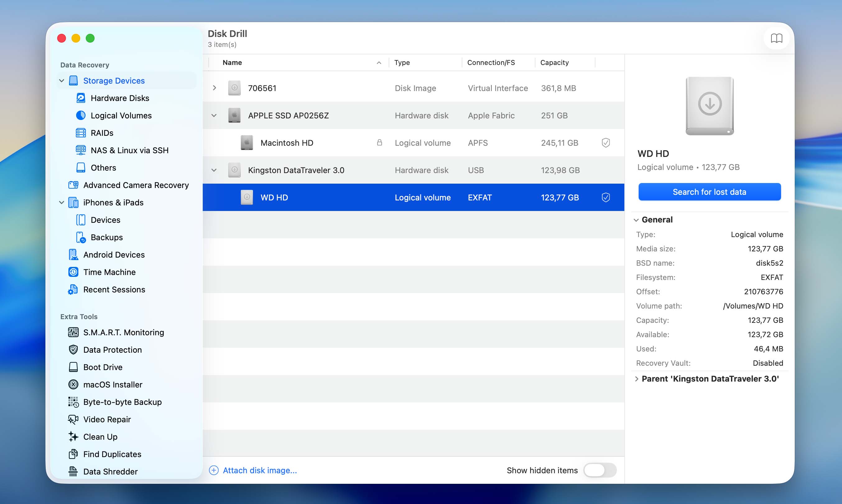Screen dimensions: 842x504
Task: Click the Kingston DataTraveler 3.0 disk icon
Action: (234, 170)
